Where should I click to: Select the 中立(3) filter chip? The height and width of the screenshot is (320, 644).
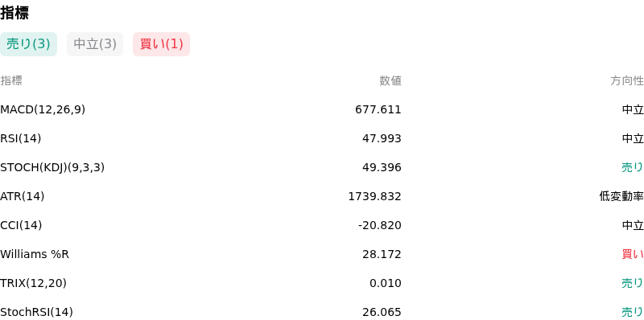click(95, 44)
